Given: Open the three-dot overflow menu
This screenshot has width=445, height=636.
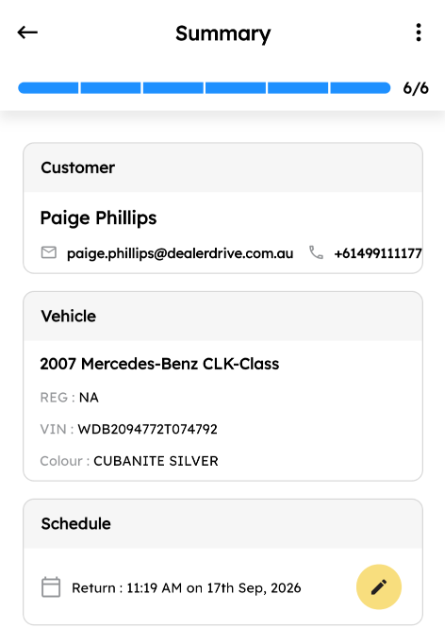Looking at the screenshot, I should tap(419, 32).
